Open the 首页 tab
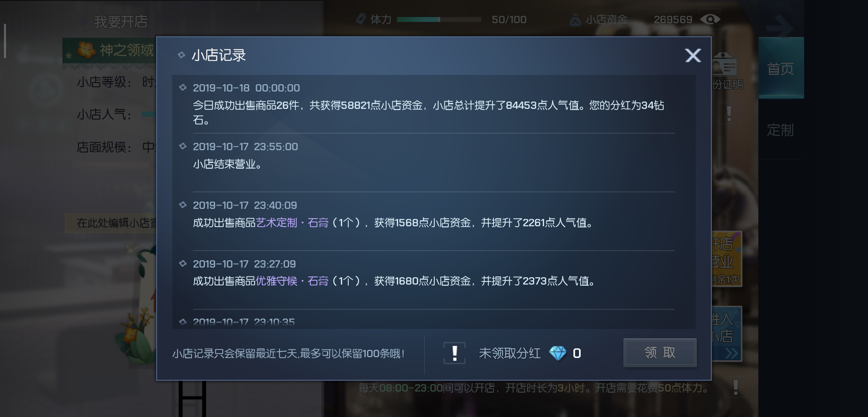Screen dimensions: 868x417 pyautogui.click(x=781, y=68)
